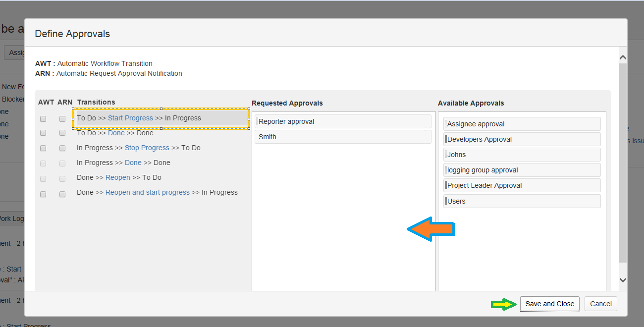The width and height of the screenshot is (644, 327).
Task: Check ARN box for Reopen and start progress
Action: (x=62, y=194)
